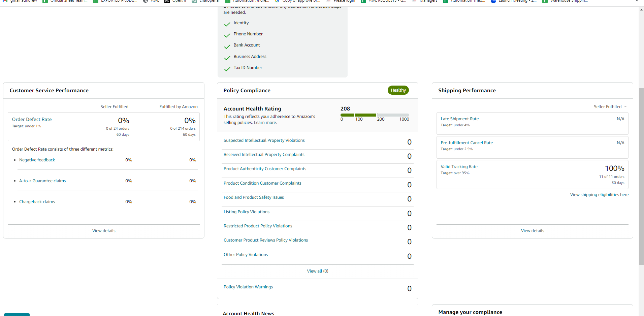
Task: Click the View all (0) link
Action: pyautogui.click(x=318, y=271)
